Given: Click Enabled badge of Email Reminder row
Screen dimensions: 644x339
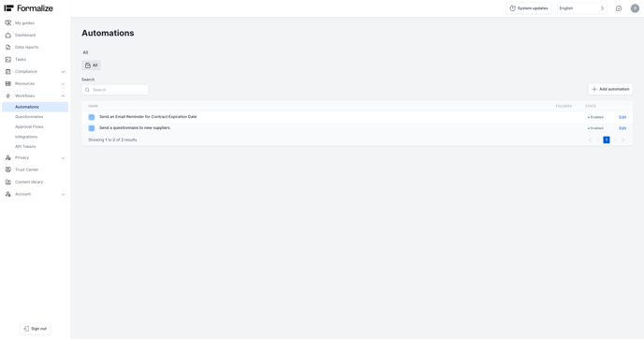Looking at the screenshot, I should point(595,117).
